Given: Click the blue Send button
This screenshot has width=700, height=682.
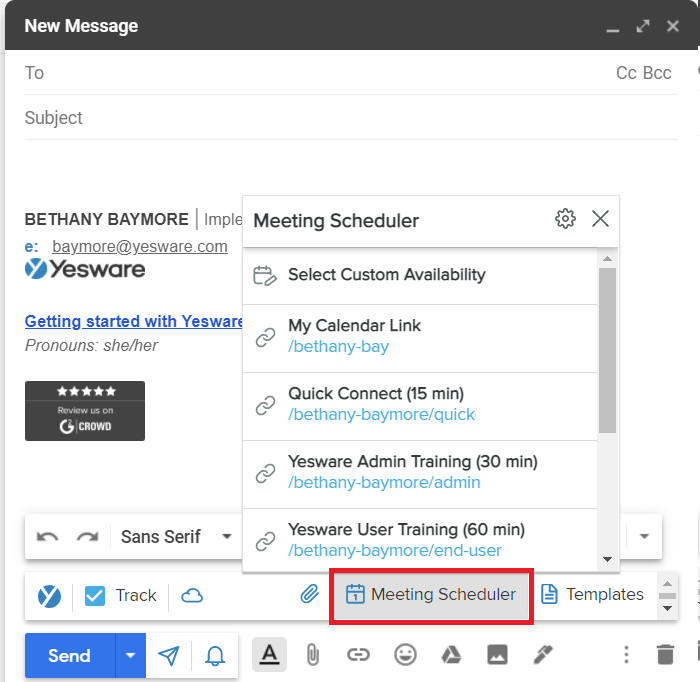Looking at the screenshot, I should tap(70, 656).
